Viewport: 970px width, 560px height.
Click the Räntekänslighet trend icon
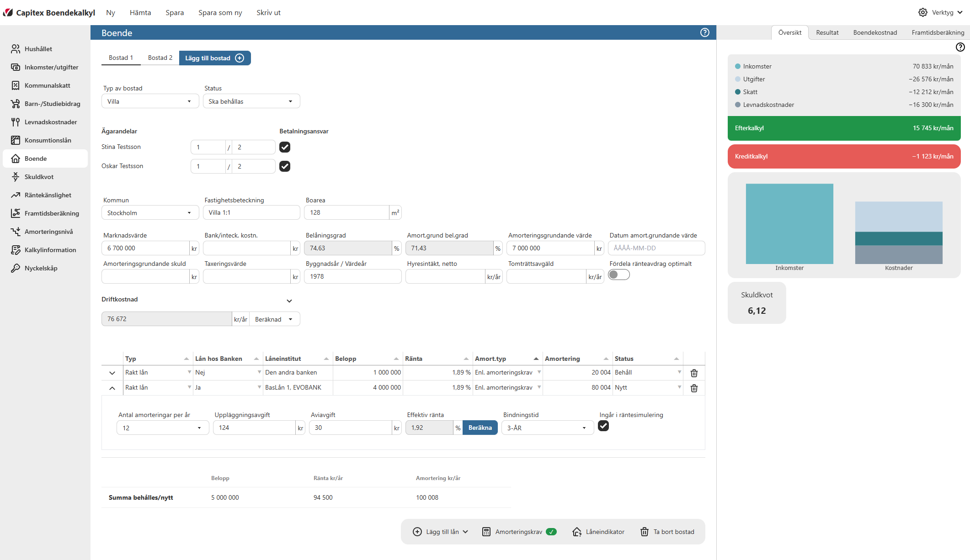click(16, 195)
